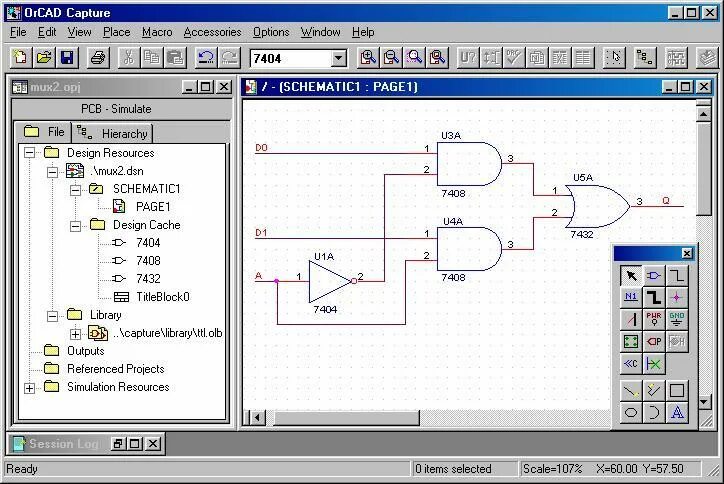
Task: Collapse the Library folder
Action: pyautogui.click(x=53, y=315)
